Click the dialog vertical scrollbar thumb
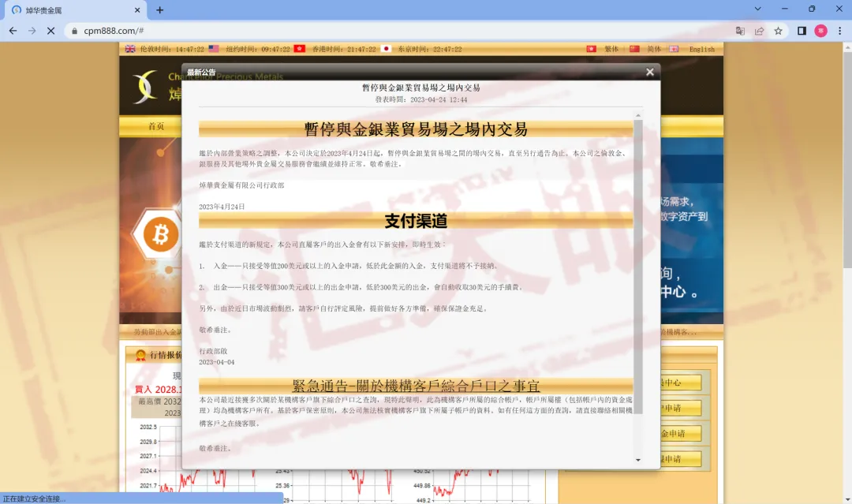 pos(638,266)
